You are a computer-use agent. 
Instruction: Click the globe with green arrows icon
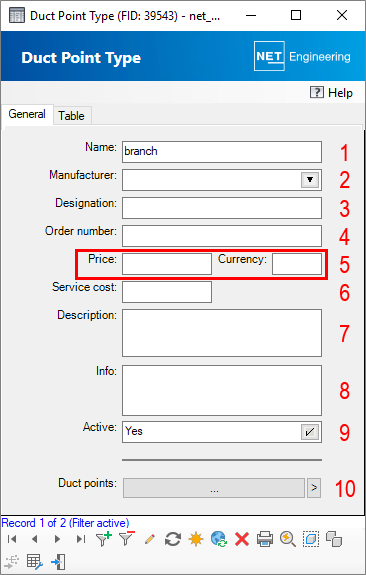point(219,539)
